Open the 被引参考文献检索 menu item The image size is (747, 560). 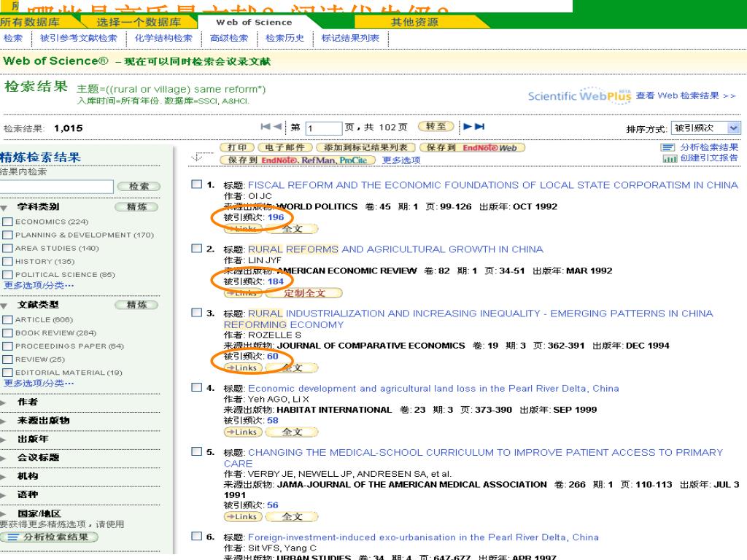pyautogui.click(x=79, y=38)
